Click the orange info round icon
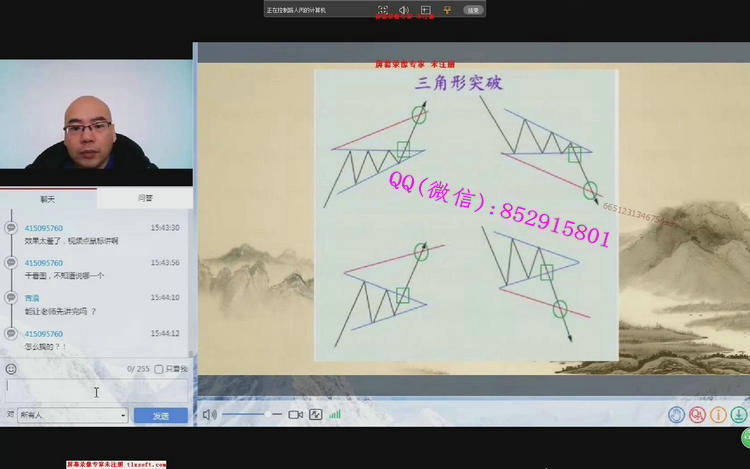Image resolution: width=750 pixels, height=469 pixels. point(719,414)
